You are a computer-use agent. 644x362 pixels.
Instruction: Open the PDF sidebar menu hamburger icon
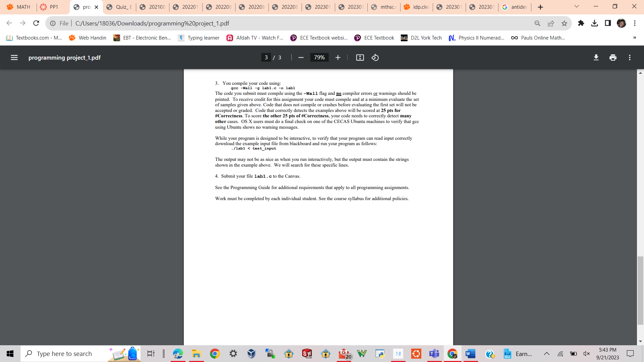click(x=14, y=58)
